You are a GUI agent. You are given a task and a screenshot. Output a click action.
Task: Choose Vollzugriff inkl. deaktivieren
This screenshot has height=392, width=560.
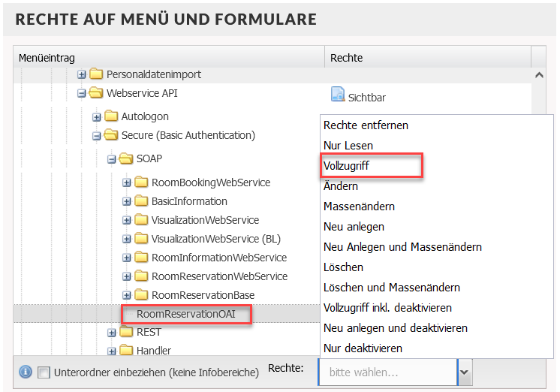click(436, 308)
